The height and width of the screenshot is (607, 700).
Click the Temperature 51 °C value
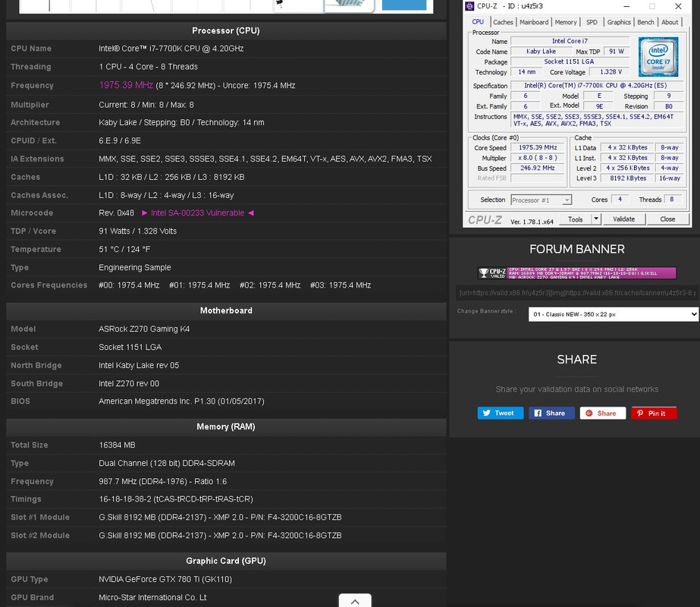pyautogui.click(x=124, y=249)
